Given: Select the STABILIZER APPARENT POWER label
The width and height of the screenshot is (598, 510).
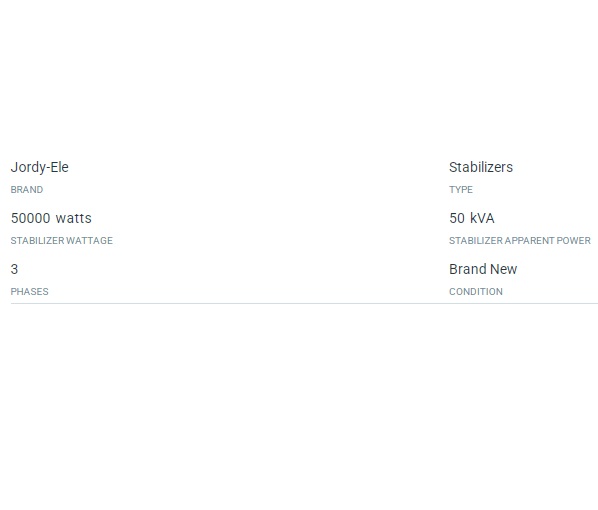Looking at the screenshot, I should click(x=520, y=241).
